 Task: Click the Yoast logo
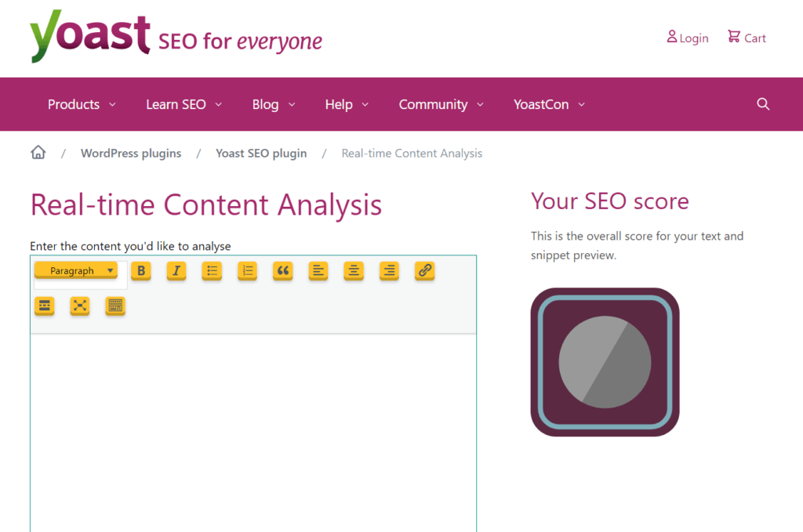point(90,36)
